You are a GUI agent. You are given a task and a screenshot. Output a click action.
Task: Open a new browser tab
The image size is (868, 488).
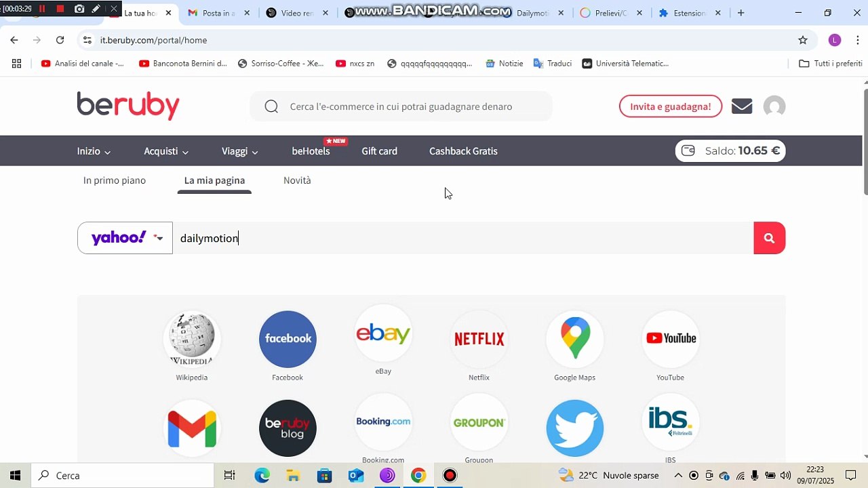pyautogui.click(x=741, y=13)
